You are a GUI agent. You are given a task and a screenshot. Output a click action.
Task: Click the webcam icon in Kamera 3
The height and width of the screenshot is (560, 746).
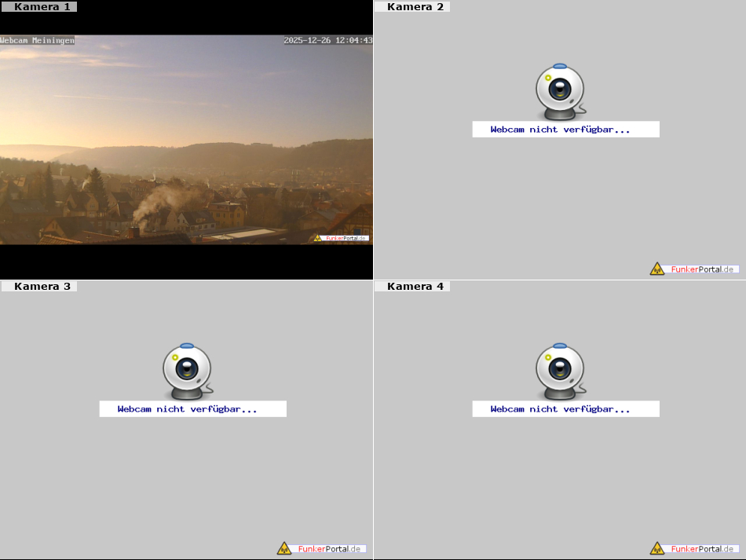tap(187, 370)
